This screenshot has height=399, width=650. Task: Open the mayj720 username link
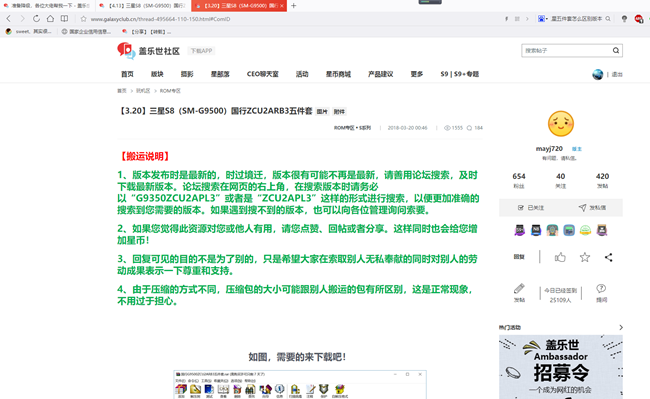click(x=549, y=148)
